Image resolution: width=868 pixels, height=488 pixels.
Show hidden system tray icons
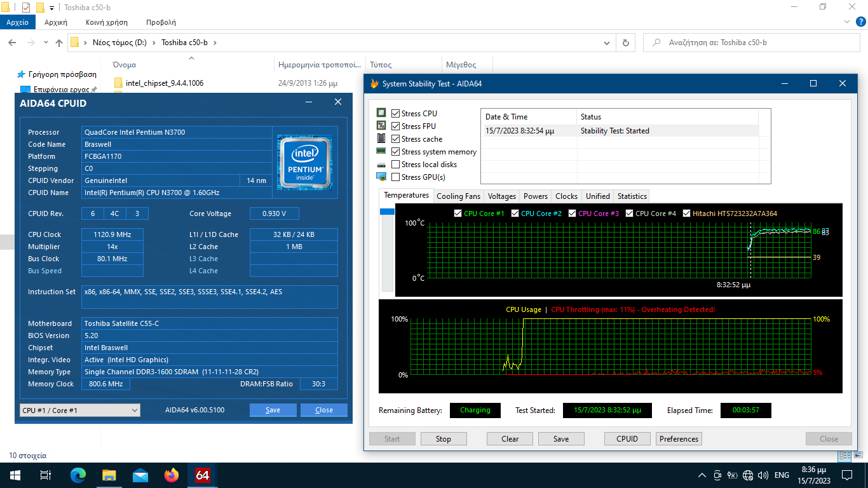click(702, 475)
